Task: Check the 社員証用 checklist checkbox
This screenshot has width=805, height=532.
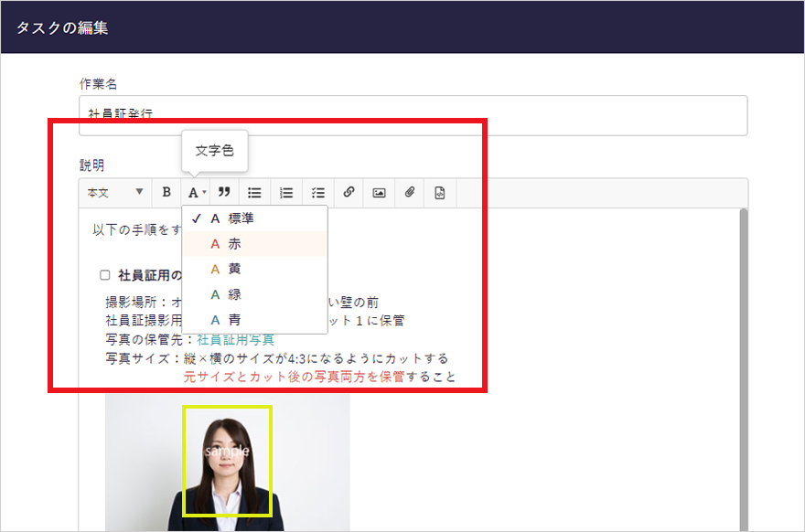Action: [x=105, y=275]
